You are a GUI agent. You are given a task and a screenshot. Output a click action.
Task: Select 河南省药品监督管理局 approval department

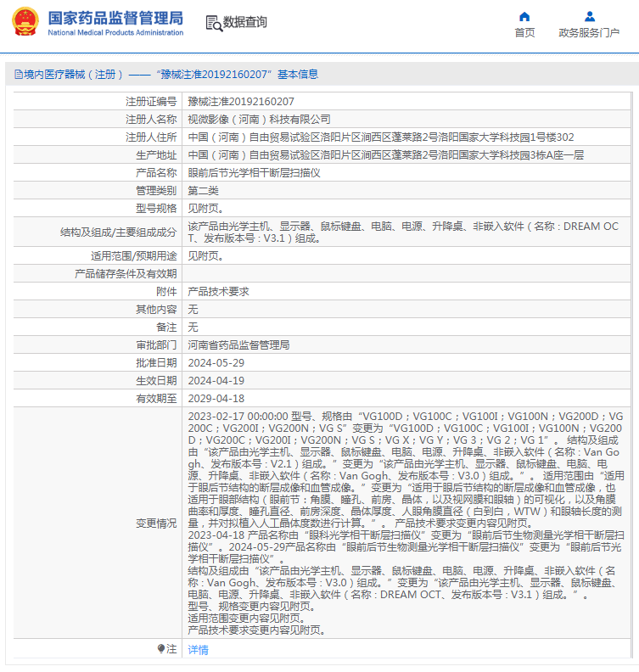[x=238, y=345]
